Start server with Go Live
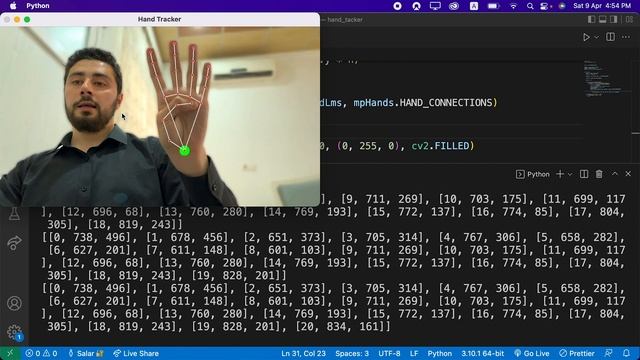The image size is (640, 360). [531, 353]
